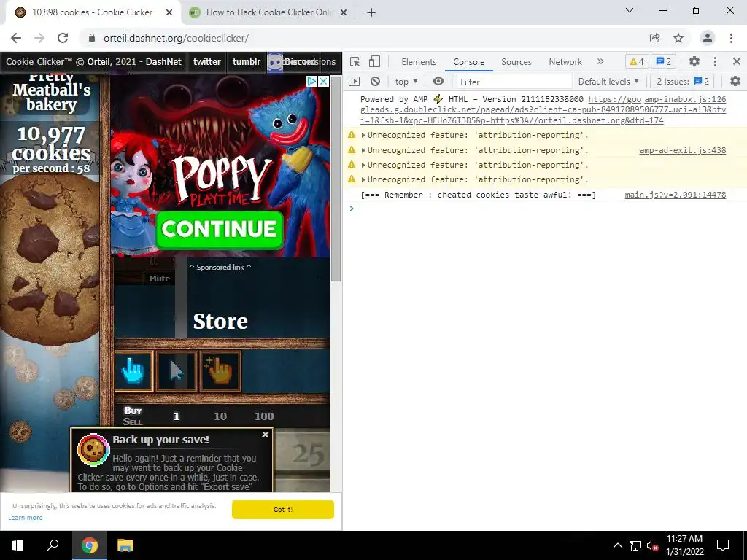Buy the golden sparkle hand upgrade
Screen dimensions: 747x560
[x=220, y=371]
